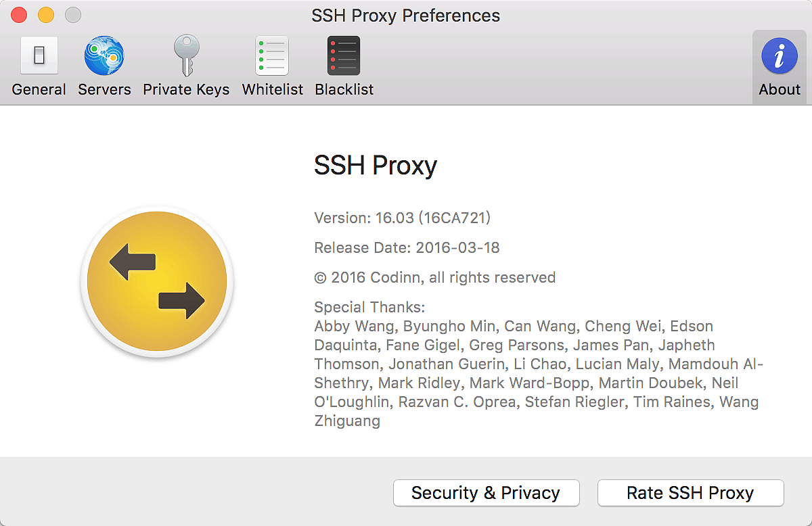Click the Release Date line
Viewport: 812px width, 526px height.
(x=407, y=247)
